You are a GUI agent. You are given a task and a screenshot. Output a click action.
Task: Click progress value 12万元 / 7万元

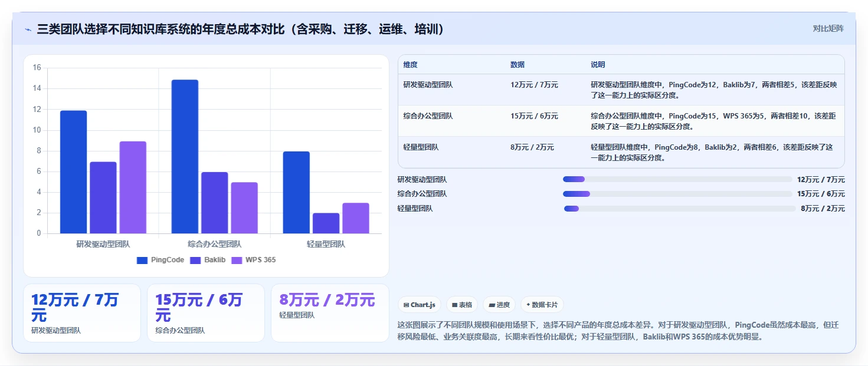(x=821, y=179)
